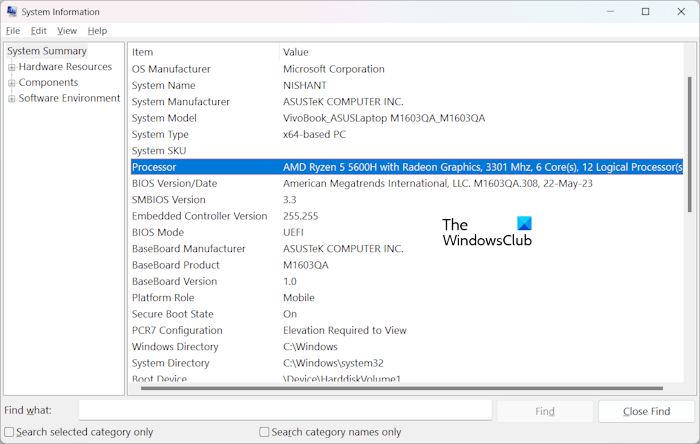The image size is (700, 444).
Task: Select the BIOS Version/Date row
Action: [x=407, y=183]
